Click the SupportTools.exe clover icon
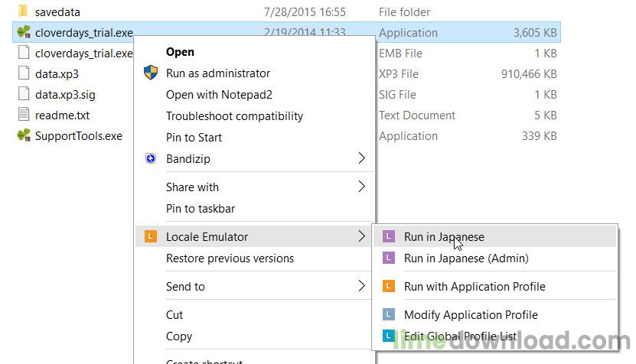The height and width of the screenshot is (364, 636). click(23, 136)
